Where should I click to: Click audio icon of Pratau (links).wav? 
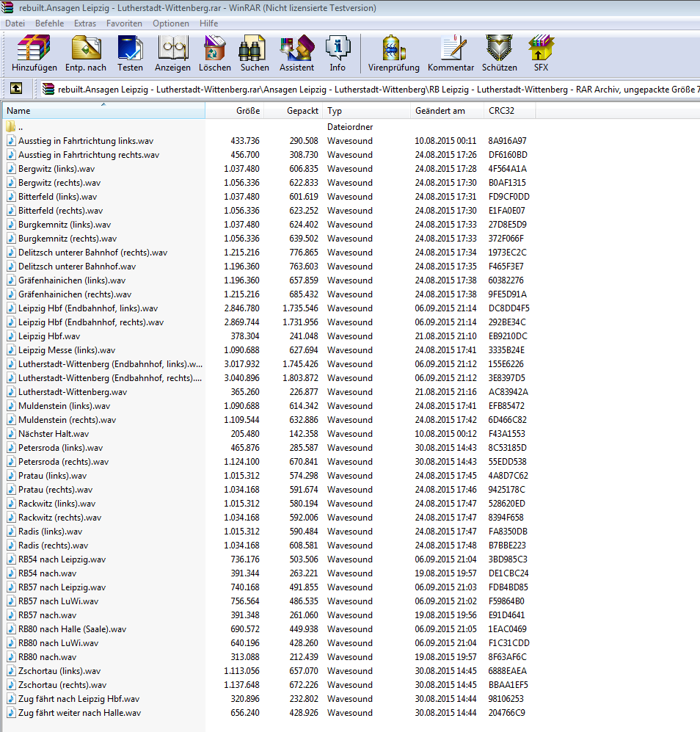[11, 475]
